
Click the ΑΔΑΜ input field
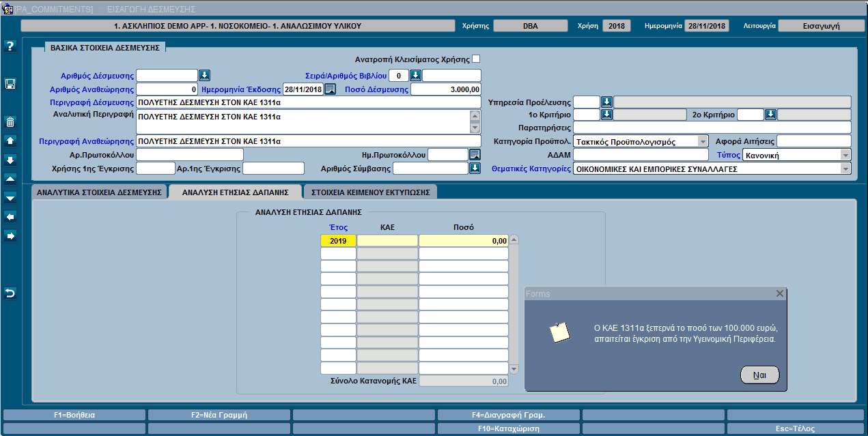point(641,155)
